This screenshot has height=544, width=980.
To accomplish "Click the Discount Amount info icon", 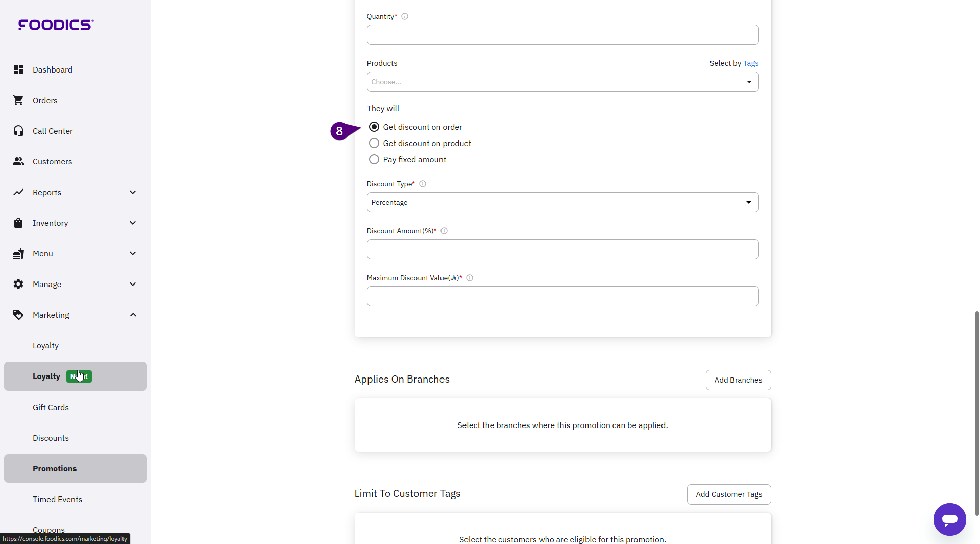I will tap(444, 231).
